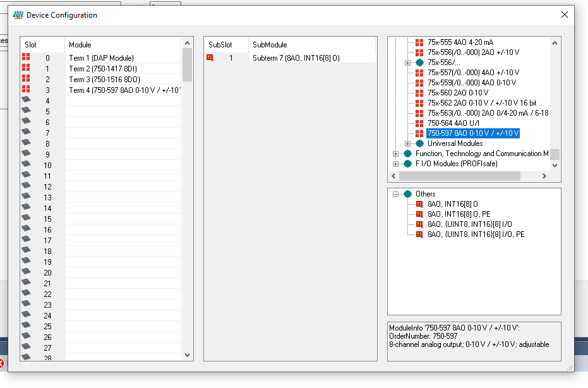Image resolution: width=588 pixels, height=388 pixels.
Task: Click the teal circle icon for Universal Modules
Action: [x=419, y=143]
